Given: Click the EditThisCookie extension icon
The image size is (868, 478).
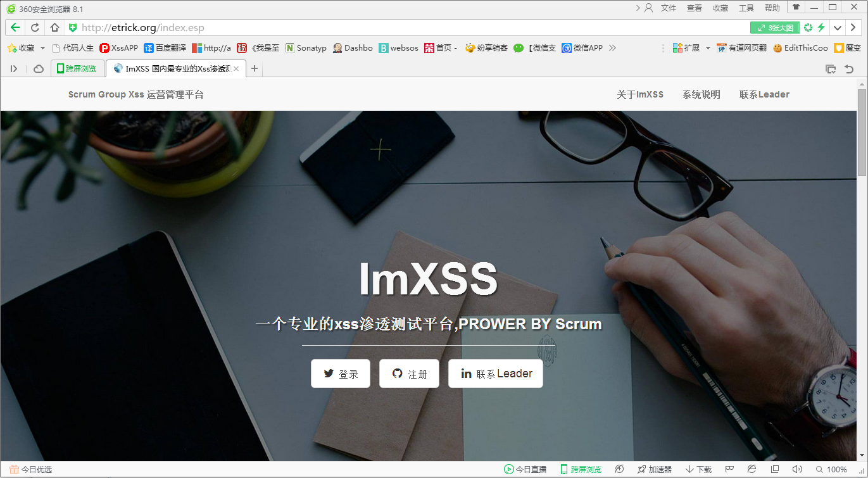Looking at the screenshot, I should click(x=800, y=47).
